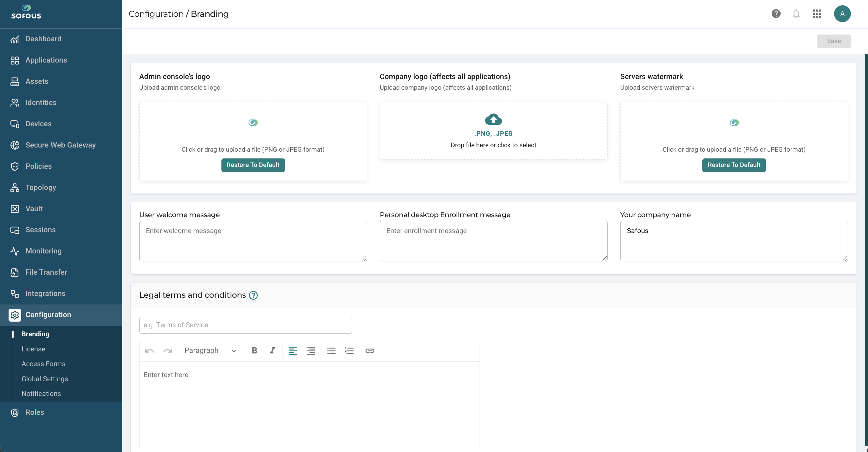This screenshot has width=868, height=452.
Task: Align editor text to the left
Action: [x=293, y=351]
